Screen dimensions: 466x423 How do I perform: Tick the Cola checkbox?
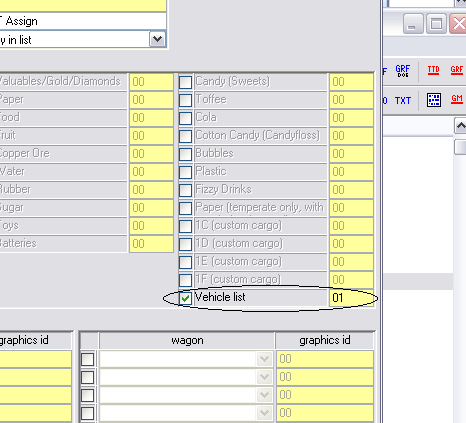pyautogui.click(x=185, y=118)
